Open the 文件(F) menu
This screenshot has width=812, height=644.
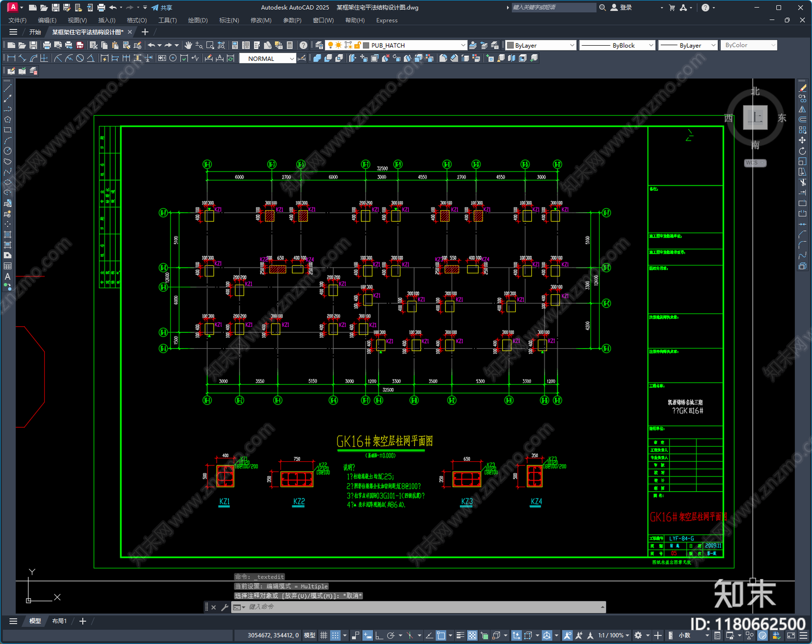pos(18,20)
